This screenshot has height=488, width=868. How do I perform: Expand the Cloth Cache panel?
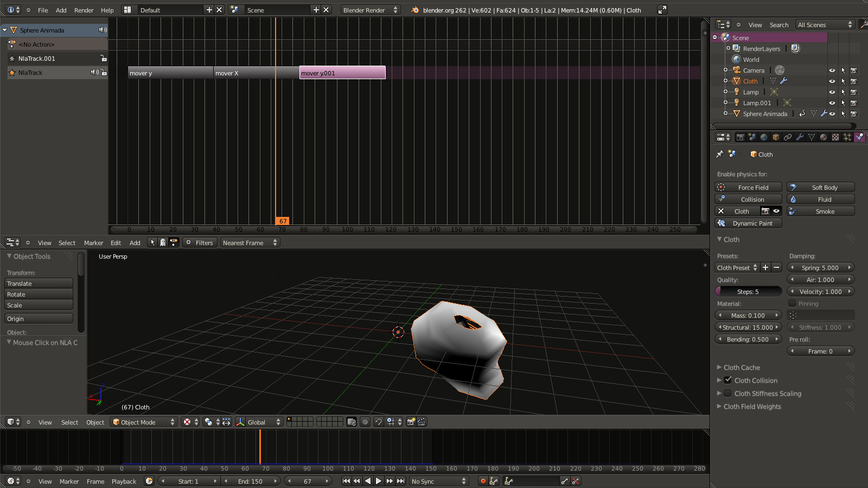(741, 367)
